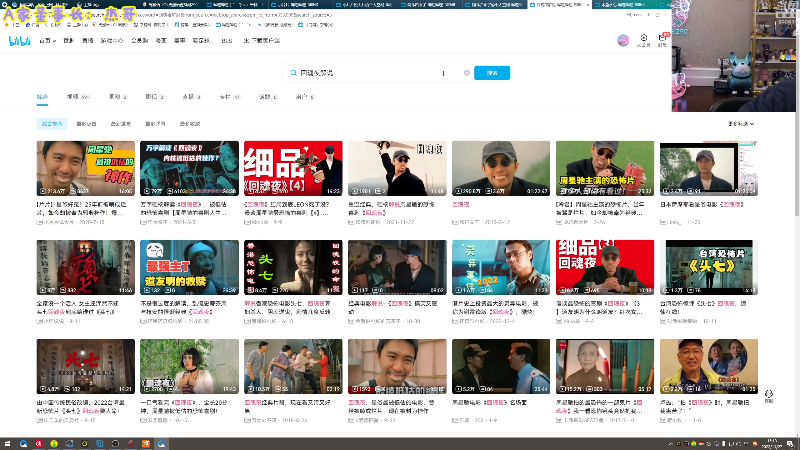Switch to the 视频 results tab
This screenshot has height=450, width=800.
(78, 97)
